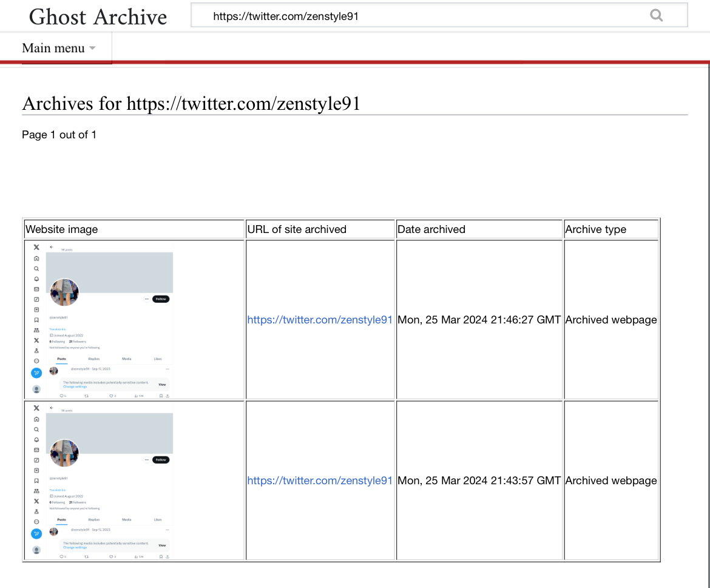Viewport: 710px width, 588px height.
Task: Click 'Archived webpage' in the 21:43:57 row
Action: tap(611, 480)
